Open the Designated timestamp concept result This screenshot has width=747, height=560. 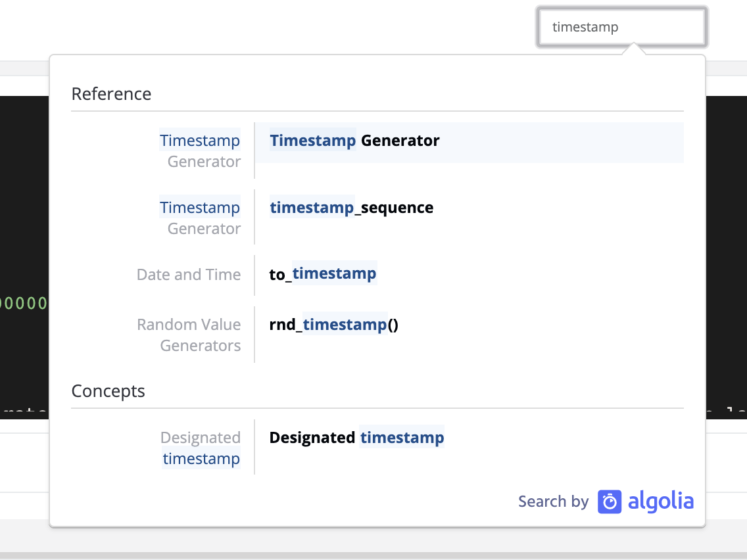pyautogui.click(x=357, y=437)
